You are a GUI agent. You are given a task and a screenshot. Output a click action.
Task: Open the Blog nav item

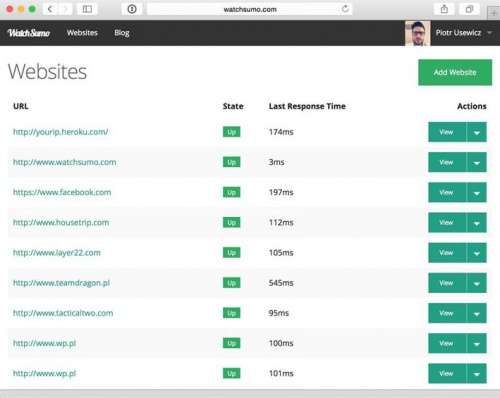[x=122, y=33]
